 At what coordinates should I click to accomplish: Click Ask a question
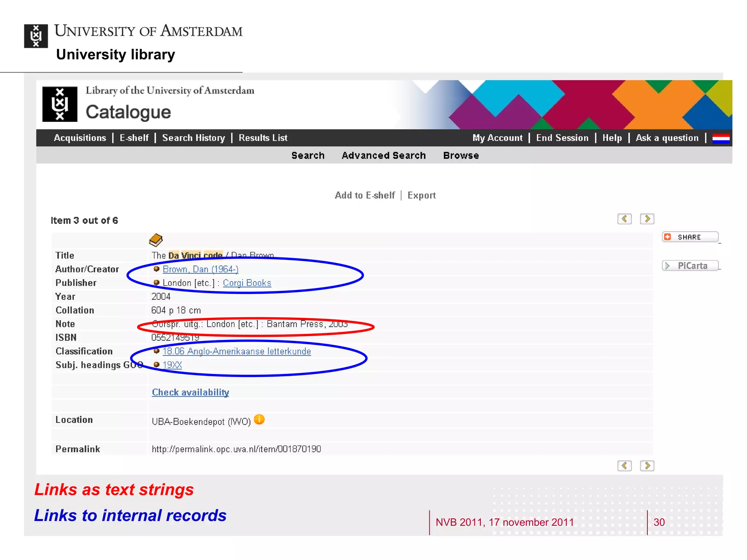(667, 138)
